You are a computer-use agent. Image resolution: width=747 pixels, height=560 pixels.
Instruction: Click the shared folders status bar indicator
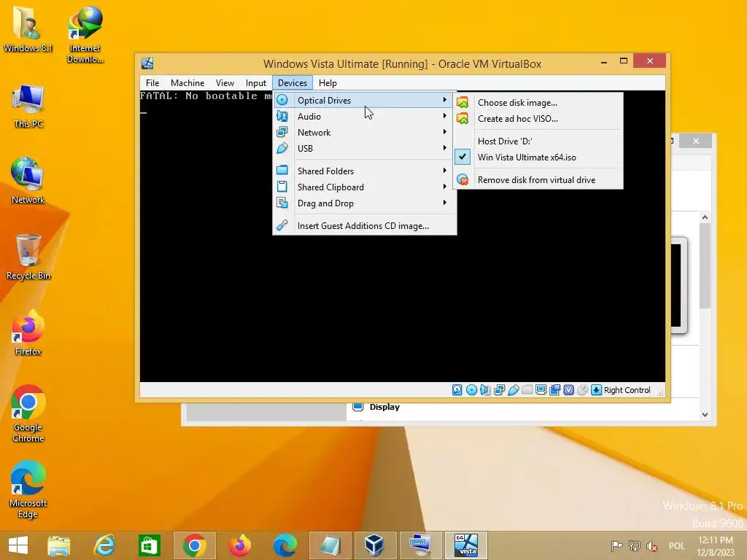(527, 390)
